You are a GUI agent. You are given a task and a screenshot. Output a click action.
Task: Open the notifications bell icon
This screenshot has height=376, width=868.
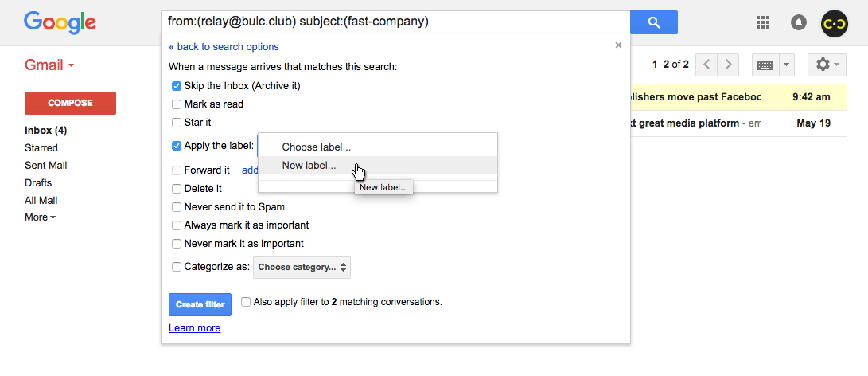pyautogui.click(x=798, y=23)
